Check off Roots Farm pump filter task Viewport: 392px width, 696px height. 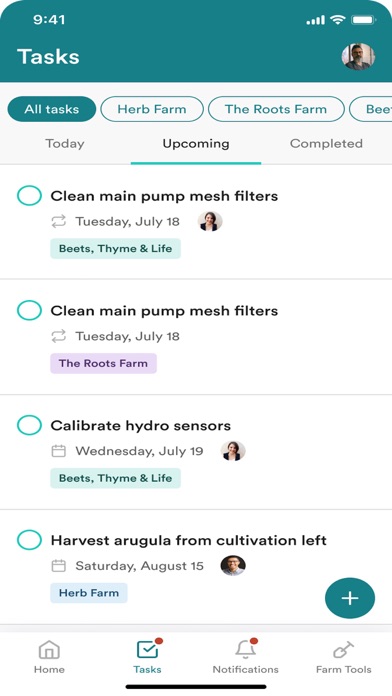(x=29, y=310)
